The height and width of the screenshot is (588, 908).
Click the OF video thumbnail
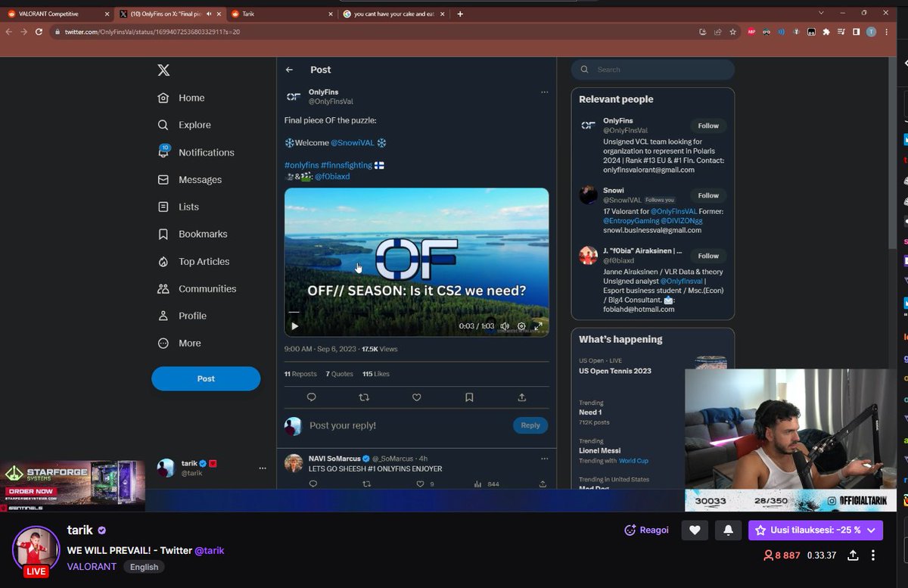point(416,262)
